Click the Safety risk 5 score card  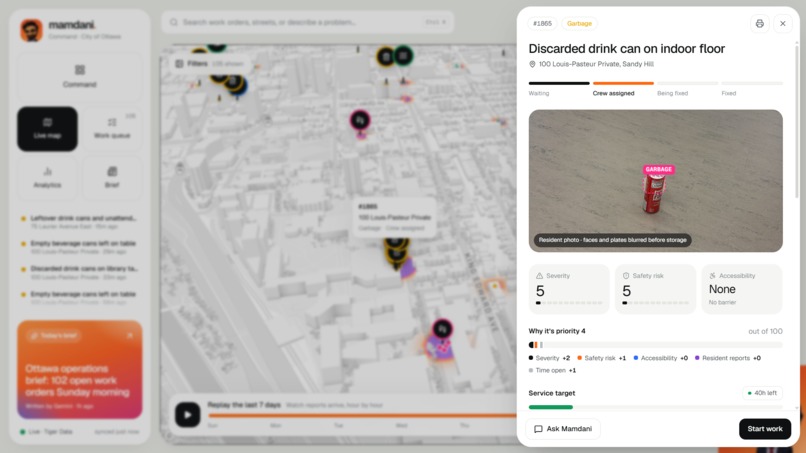(x=655, y=289)
